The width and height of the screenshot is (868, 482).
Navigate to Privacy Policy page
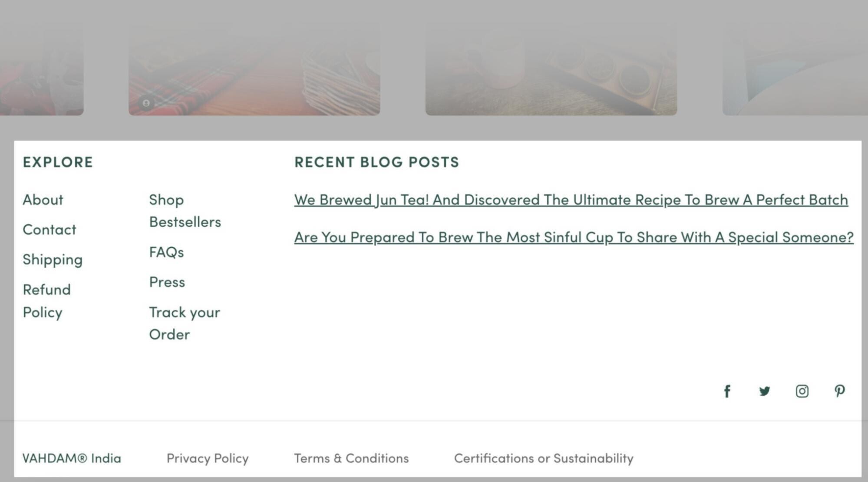[x=208, y=458]
